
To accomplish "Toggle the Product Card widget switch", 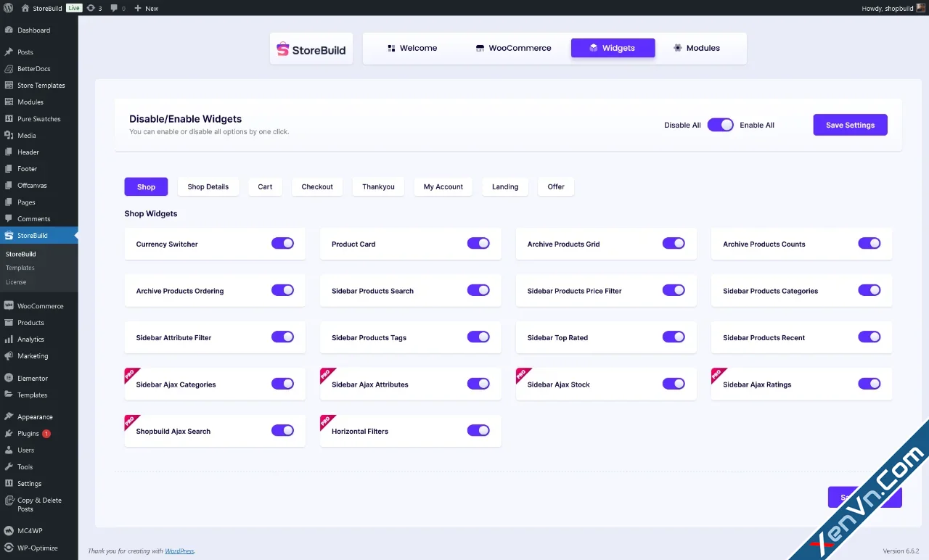I will 478,244.
